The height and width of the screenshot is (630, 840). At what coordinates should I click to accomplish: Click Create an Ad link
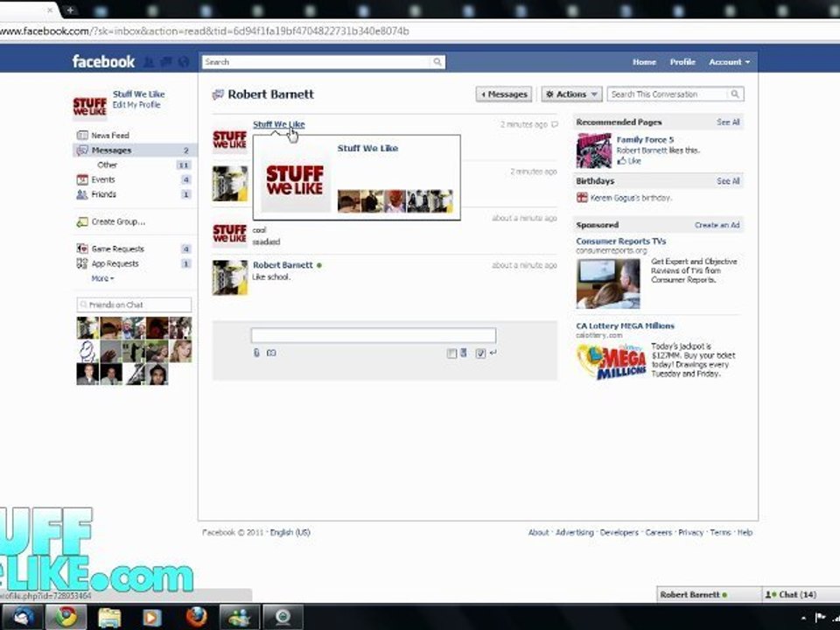click(x=717, y=225)
